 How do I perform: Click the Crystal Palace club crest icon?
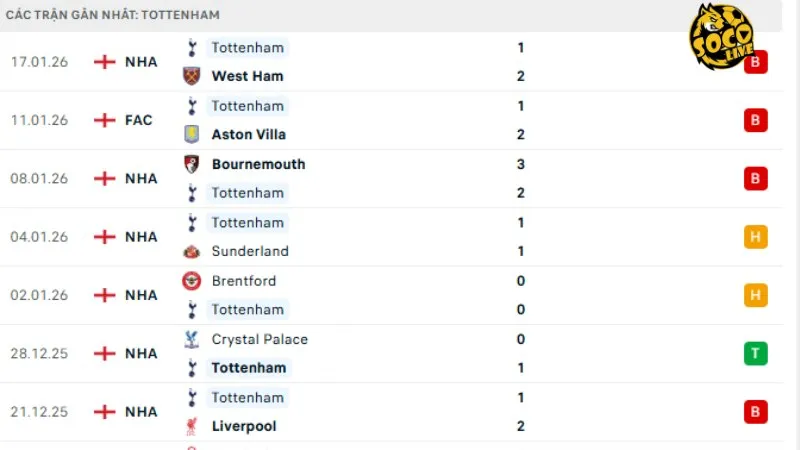click(x=191, y=339)
